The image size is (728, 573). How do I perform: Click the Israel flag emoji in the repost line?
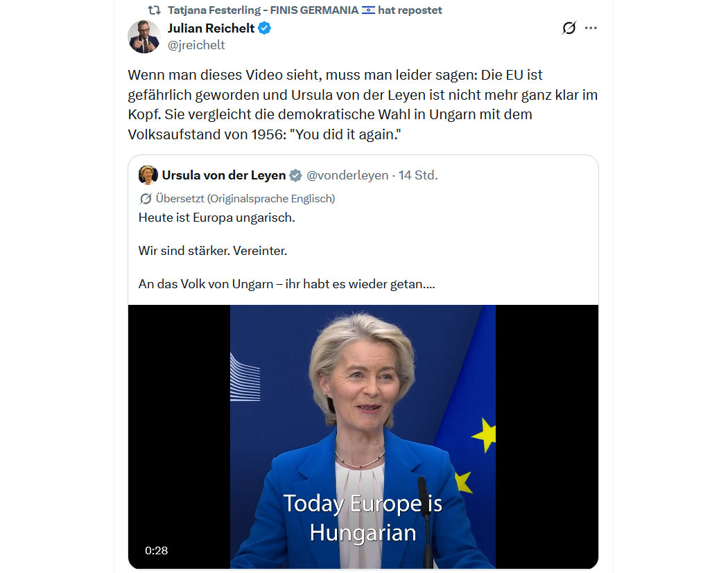pyautogui.click(x=368, y=10)
